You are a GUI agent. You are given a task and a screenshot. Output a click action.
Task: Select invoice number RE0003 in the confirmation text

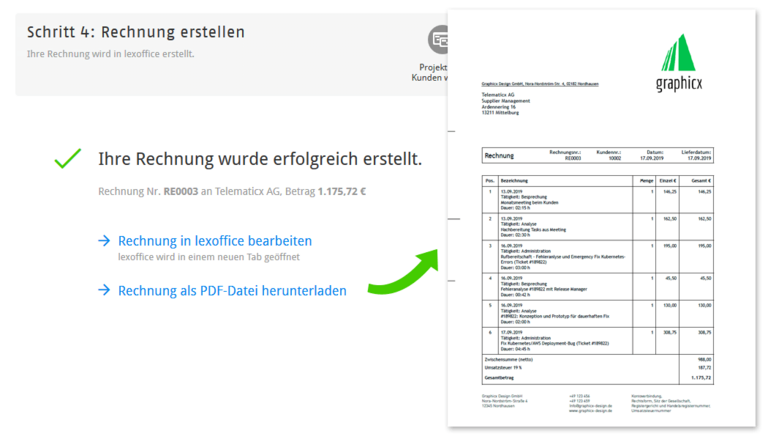point(180,192)
